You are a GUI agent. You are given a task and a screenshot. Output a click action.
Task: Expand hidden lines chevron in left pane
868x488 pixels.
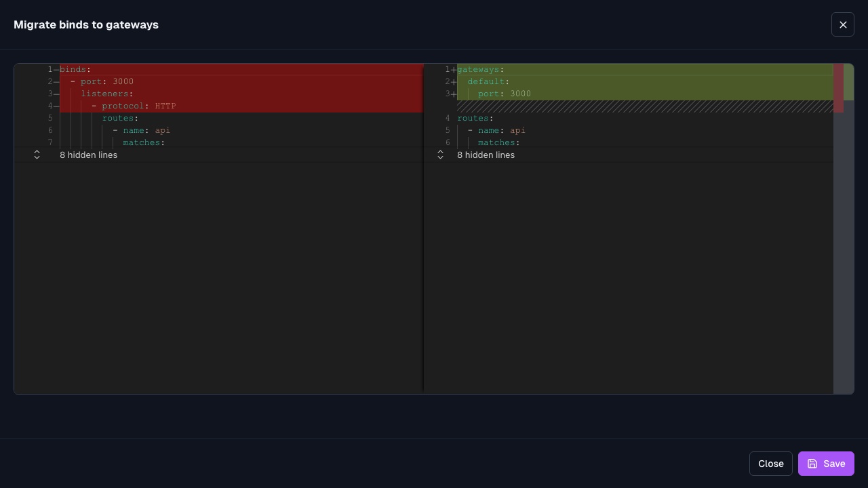click(37, 155)
